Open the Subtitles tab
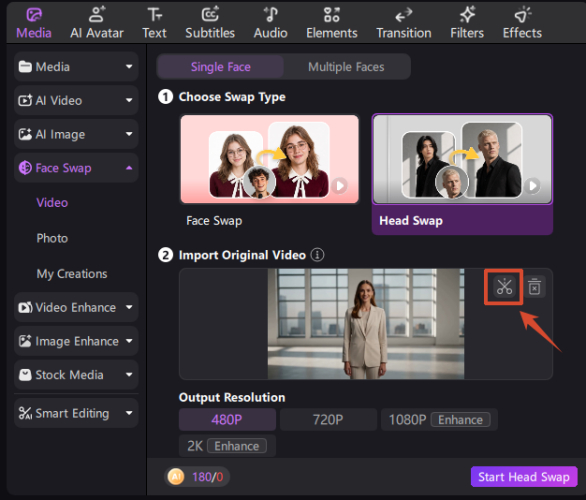The height and width of the screenshot is (500, 586). coord(210,23)
